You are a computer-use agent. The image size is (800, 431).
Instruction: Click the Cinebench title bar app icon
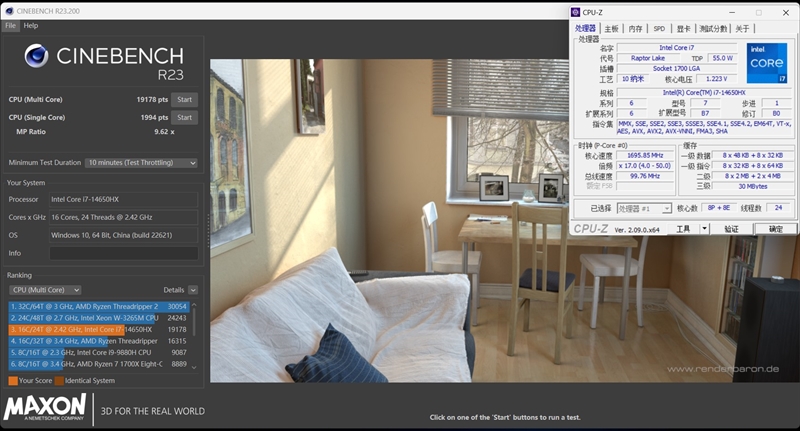pos(9,11)
